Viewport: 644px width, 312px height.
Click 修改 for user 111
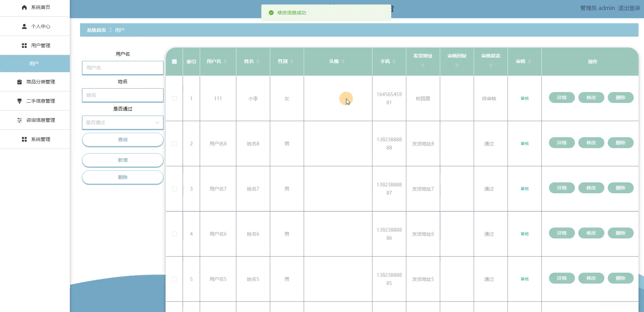tap(591, 97)
